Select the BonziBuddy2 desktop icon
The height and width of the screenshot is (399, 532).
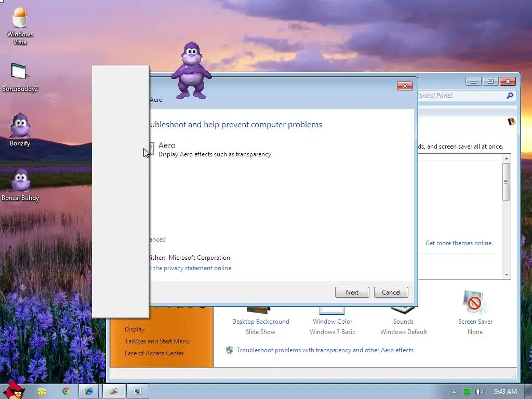coord(20,77)
